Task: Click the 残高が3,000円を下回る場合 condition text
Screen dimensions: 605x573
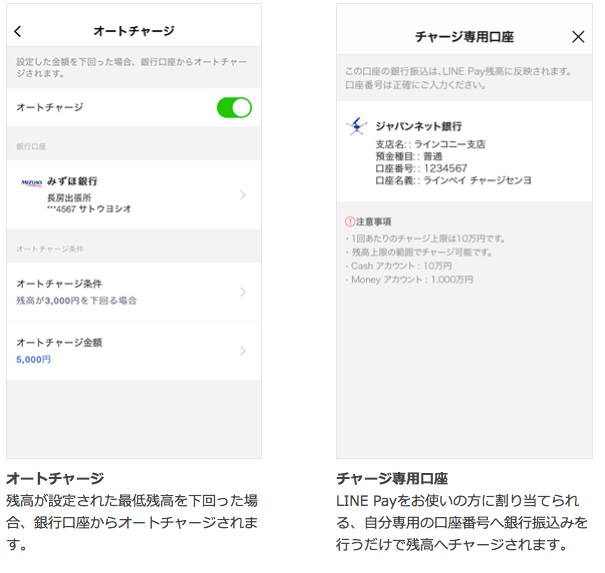Action: (77, 300)
